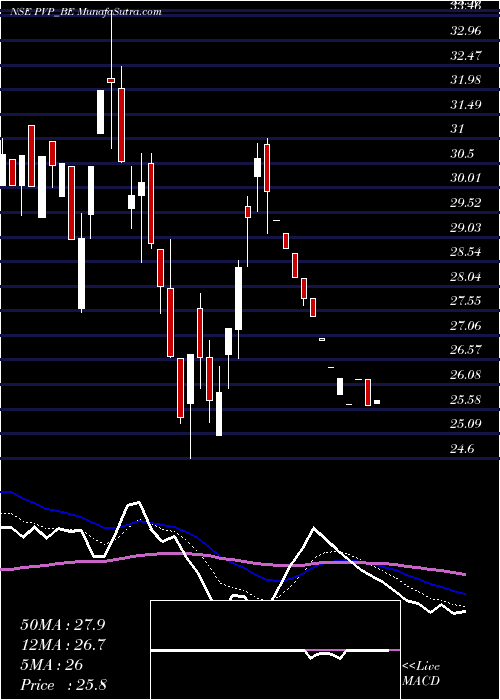The width and height of the screenshot is (500, 700).
Task: Click the 29.03 price axis label
Action: point(466,227)
